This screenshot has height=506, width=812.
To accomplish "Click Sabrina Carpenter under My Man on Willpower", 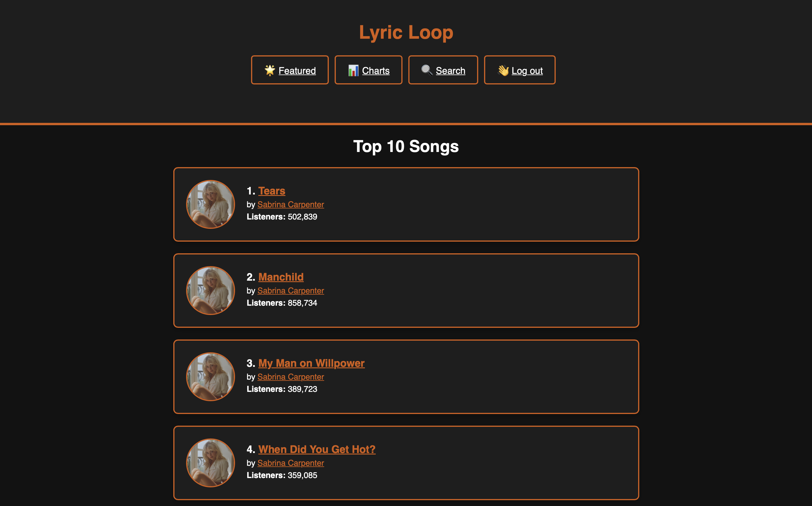I will click(291, 377).
